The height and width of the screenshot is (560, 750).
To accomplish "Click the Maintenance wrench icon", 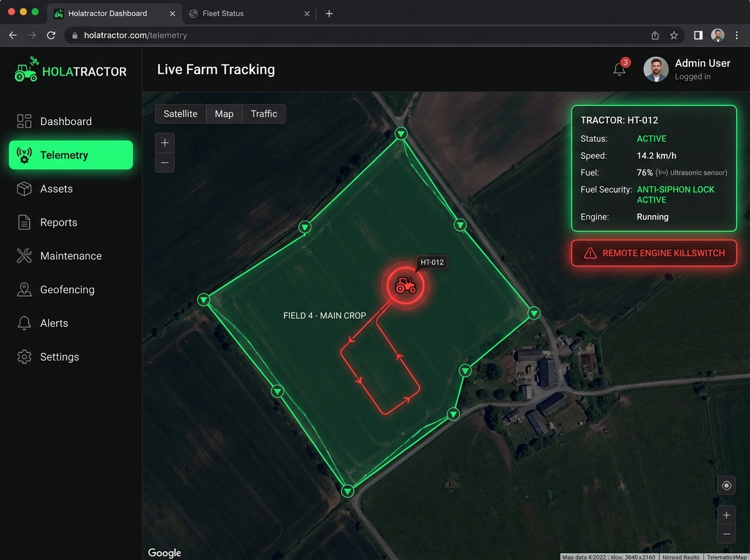I will point(24,256).
